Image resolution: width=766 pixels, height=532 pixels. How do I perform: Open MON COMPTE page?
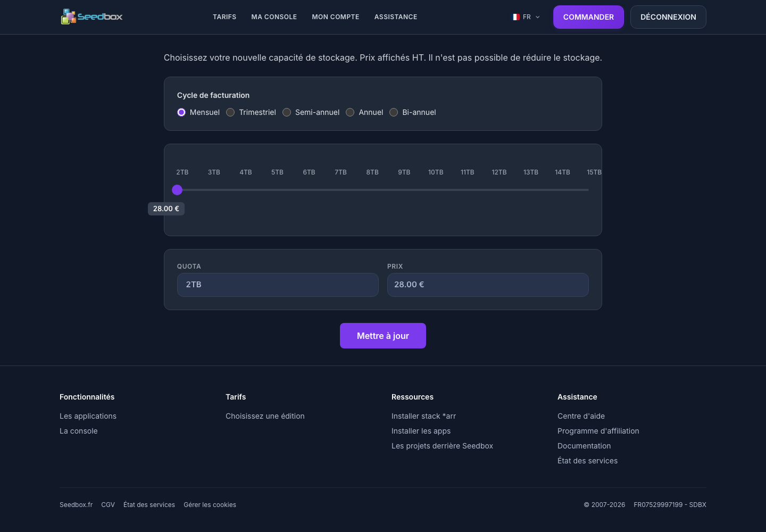(x=336, y=17)
